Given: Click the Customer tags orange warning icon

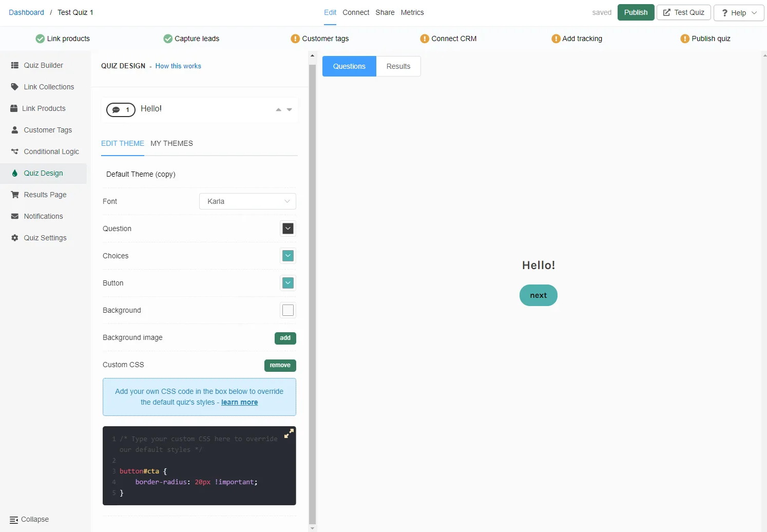Looking at the screenshot, I should tap(295, 39).
